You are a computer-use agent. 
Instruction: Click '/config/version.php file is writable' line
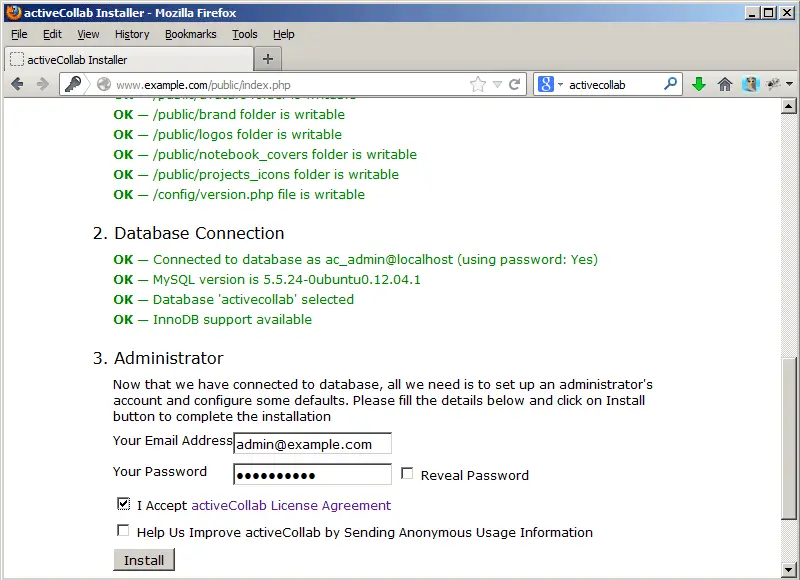(239, 194)
